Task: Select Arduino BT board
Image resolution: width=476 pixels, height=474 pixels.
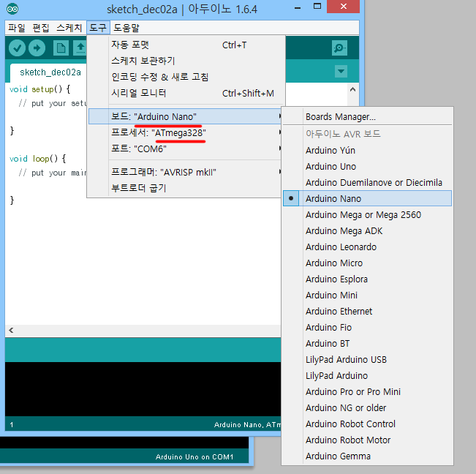Action: pyautogui.click(x=367, y=343)
